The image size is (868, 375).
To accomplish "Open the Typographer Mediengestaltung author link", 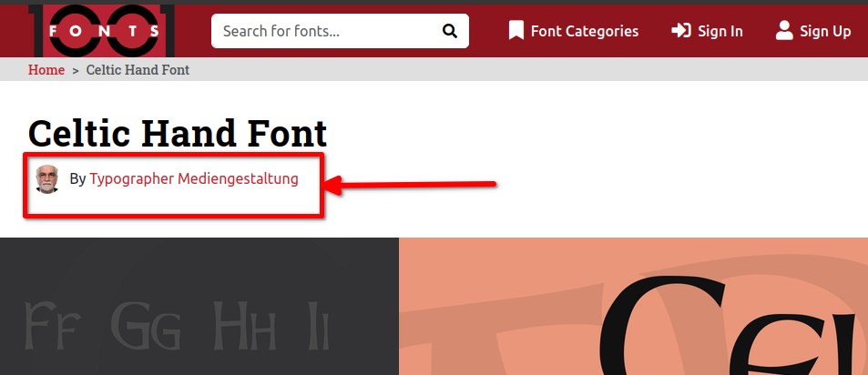I will coord(194,178).
